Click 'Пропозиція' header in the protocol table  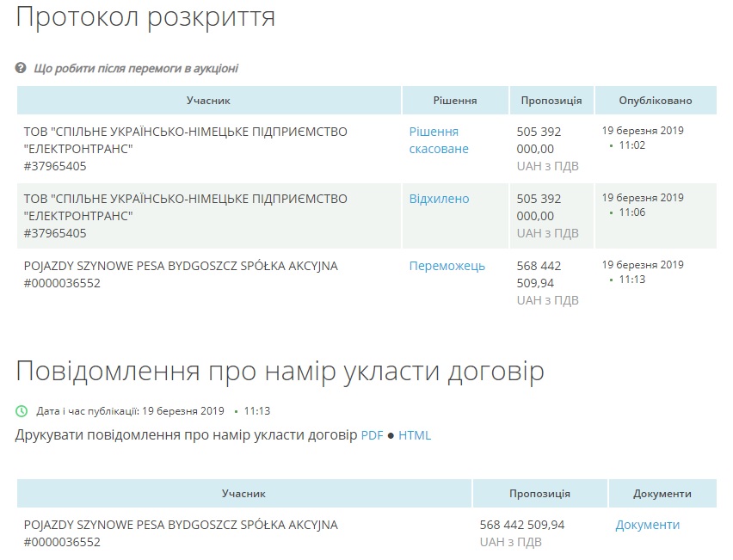[x=551, y=101]
